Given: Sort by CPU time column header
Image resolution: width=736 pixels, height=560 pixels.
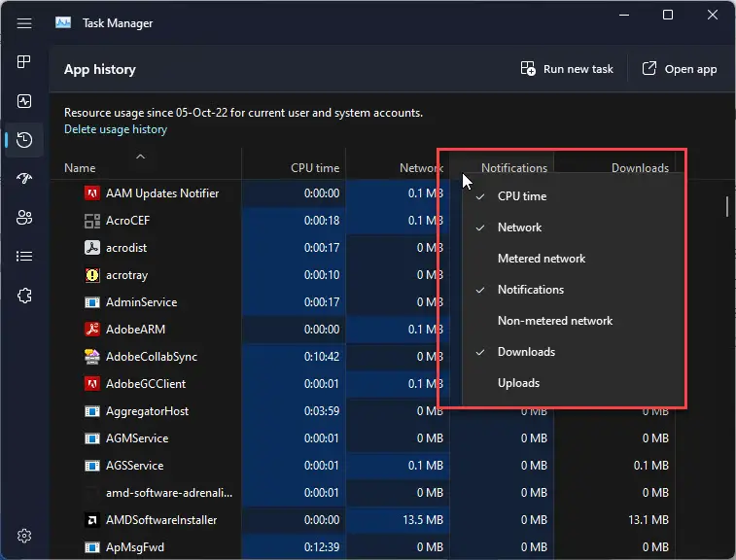Looking at the screenshot, I should point(315,168).
